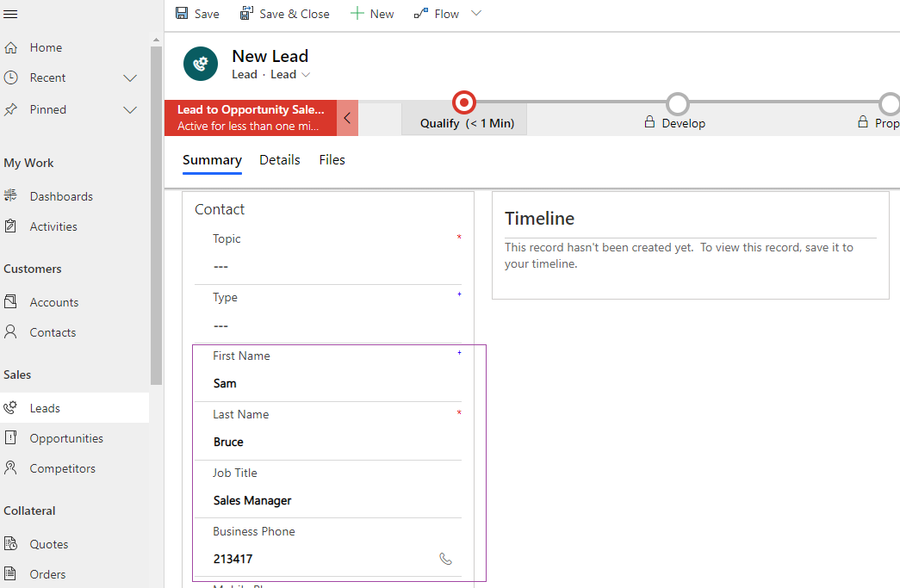900x588 pixels.
Task: Click the Leads phone icon in sidebar
Action: 10,407
